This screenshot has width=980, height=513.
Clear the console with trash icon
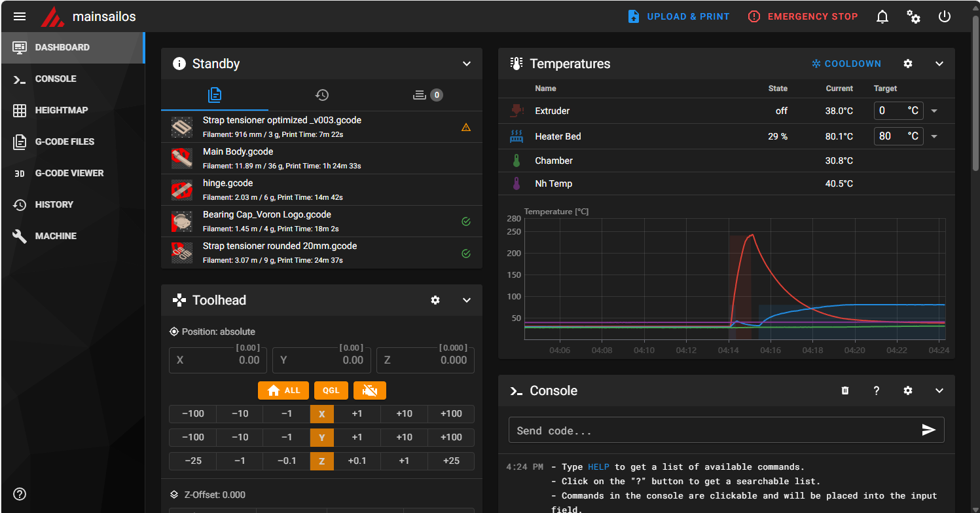[844, 390]
